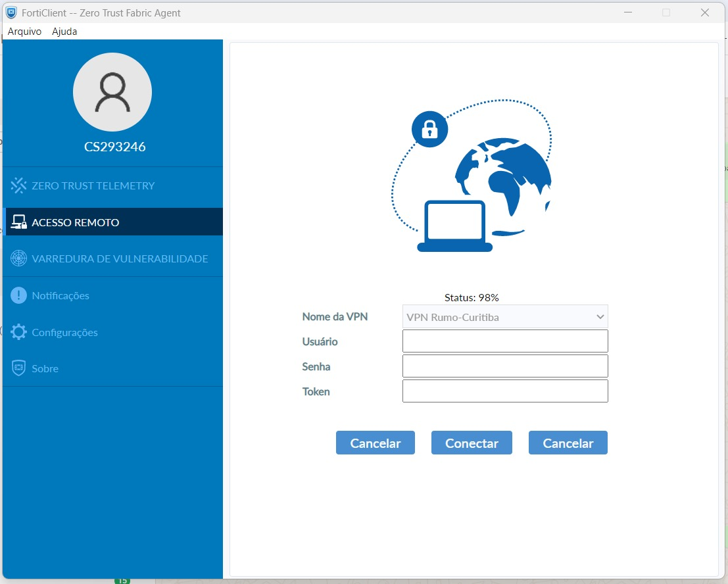Click the Notificações exclamation icon
This screenshot has height=584, width=728.
18,295
